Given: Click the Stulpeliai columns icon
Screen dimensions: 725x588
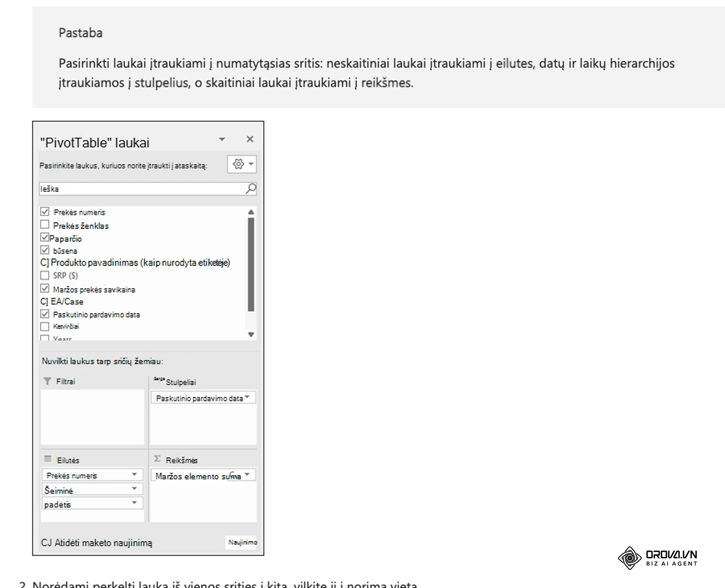Looking at the screenshot, I should tap(159, 381).
